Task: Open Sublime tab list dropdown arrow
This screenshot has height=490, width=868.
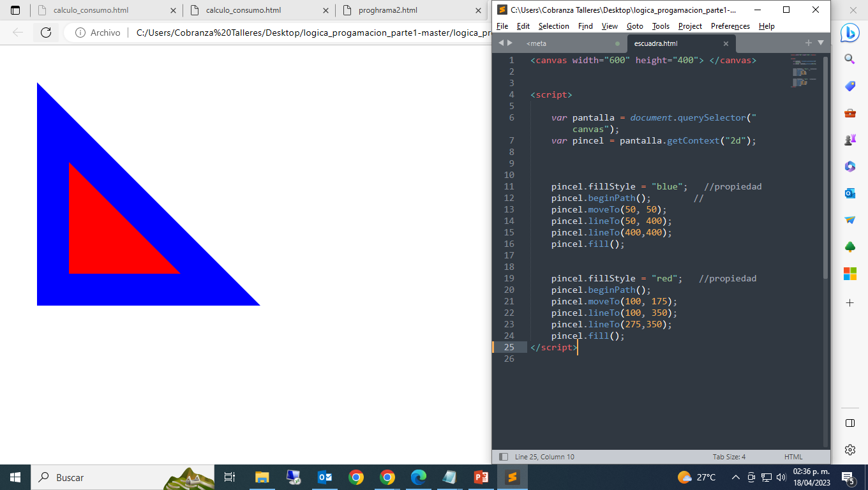Action: (821, 43)
